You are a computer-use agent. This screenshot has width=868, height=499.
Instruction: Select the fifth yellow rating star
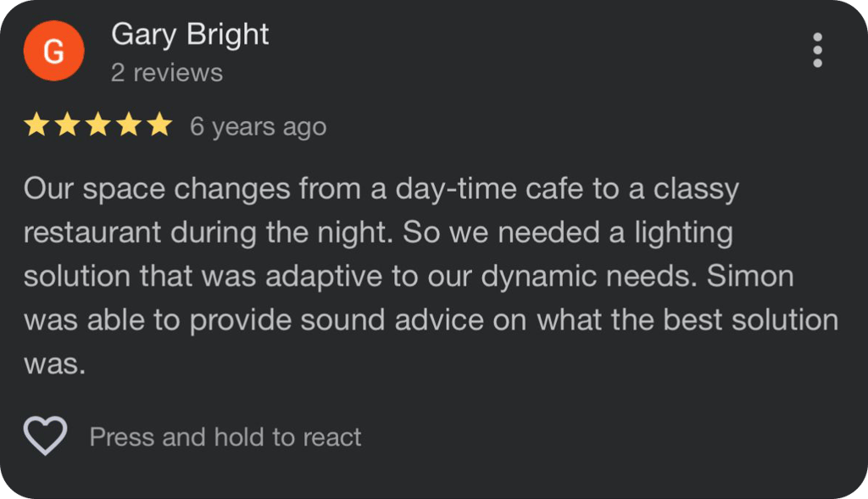159,126
